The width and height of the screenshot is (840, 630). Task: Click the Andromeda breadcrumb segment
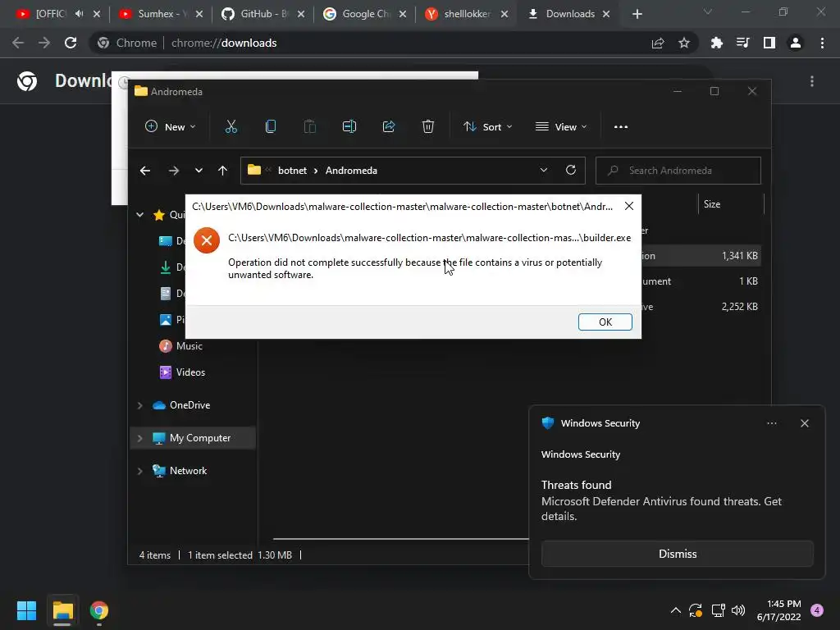[351, 171]
